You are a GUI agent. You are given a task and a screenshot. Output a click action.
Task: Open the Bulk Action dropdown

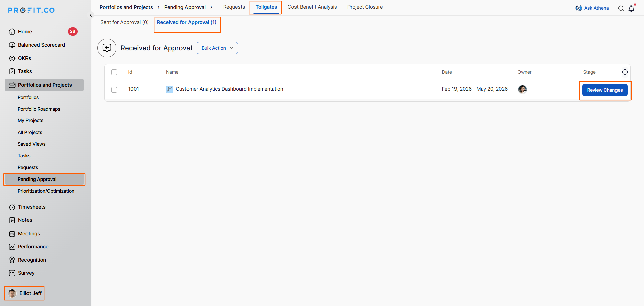217,48
